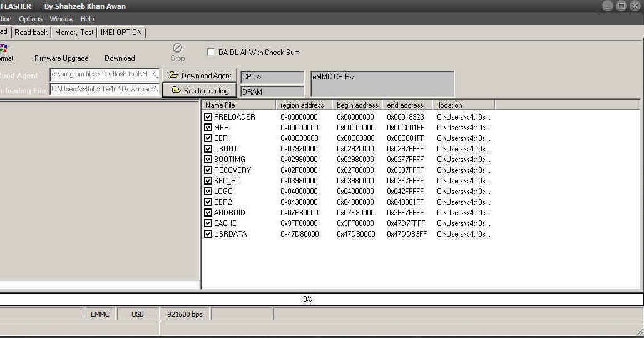Viewport: 644px width, 338px height.
Task: Uncheck the RECOVERY partition checkbox
Action: point(208,170)
